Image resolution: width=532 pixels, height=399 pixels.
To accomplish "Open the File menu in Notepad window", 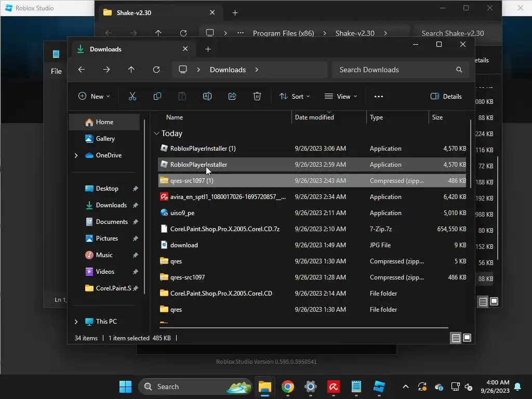I will 56,71.
